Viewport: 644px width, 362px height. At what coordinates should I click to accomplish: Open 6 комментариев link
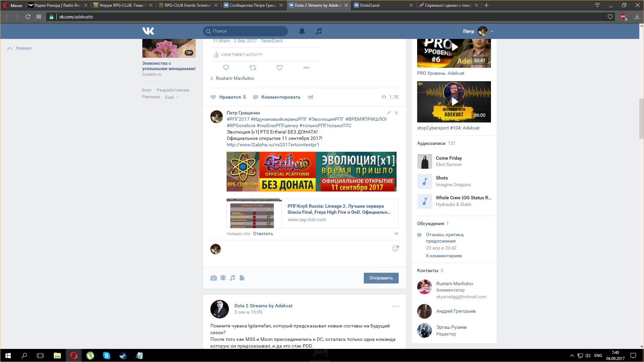444,256
